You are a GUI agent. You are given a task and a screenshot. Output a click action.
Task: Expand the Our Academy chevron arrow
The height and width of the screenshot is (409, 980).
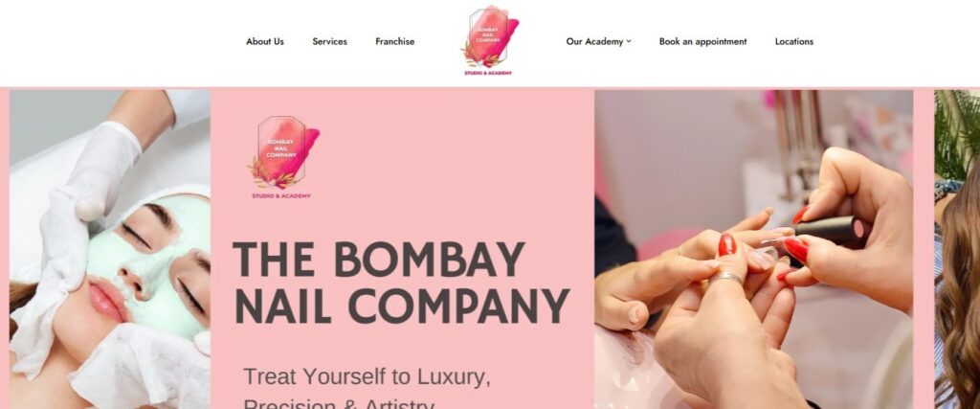point(629,41)
